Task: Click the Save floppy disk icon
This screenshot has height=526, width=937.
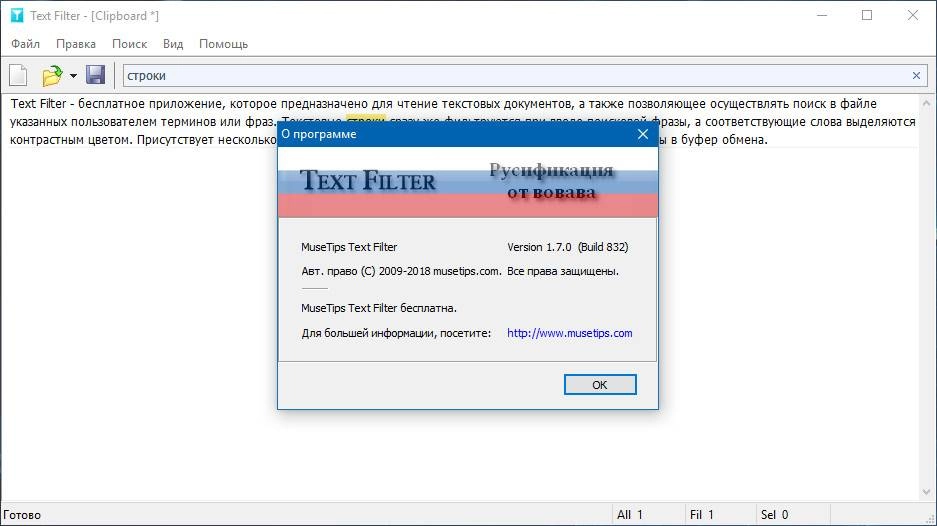Action: click(96, 75)
